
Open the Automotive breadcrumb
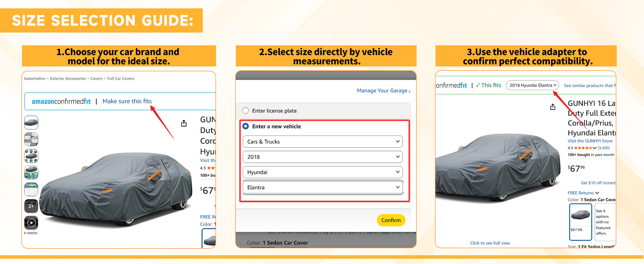click(35, 78)
